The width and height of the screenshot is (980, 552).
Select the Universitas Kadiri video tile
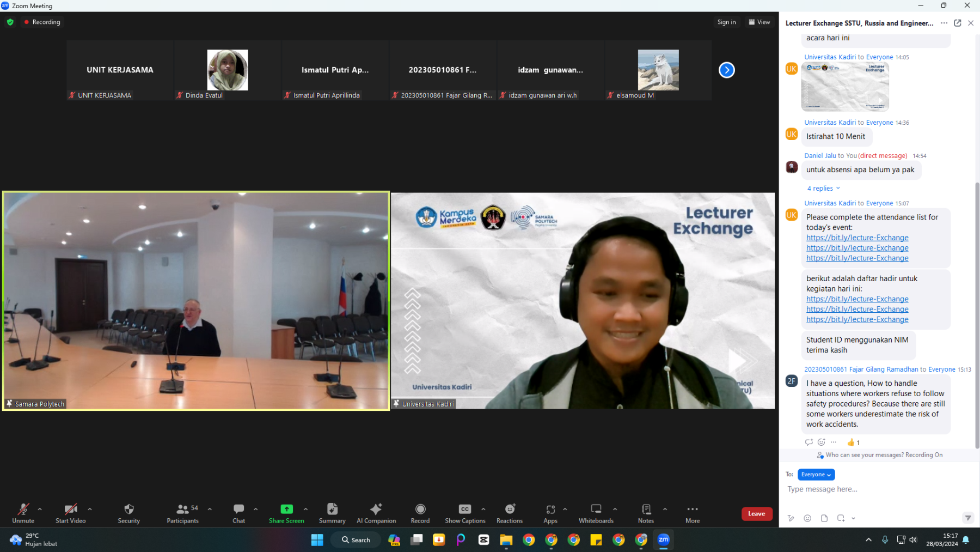pos(583,301)
